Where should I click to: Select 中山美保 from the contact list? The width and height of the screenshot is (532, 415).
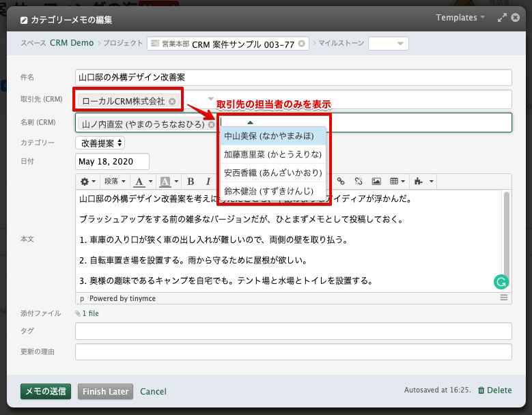coord(272,136)
